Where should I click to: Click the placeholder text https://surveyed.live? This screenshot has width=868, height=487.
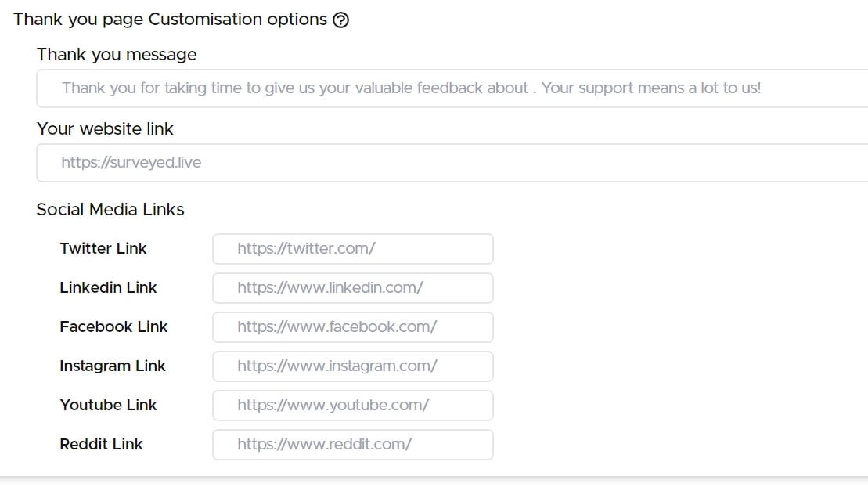click(x=130, y=163)
